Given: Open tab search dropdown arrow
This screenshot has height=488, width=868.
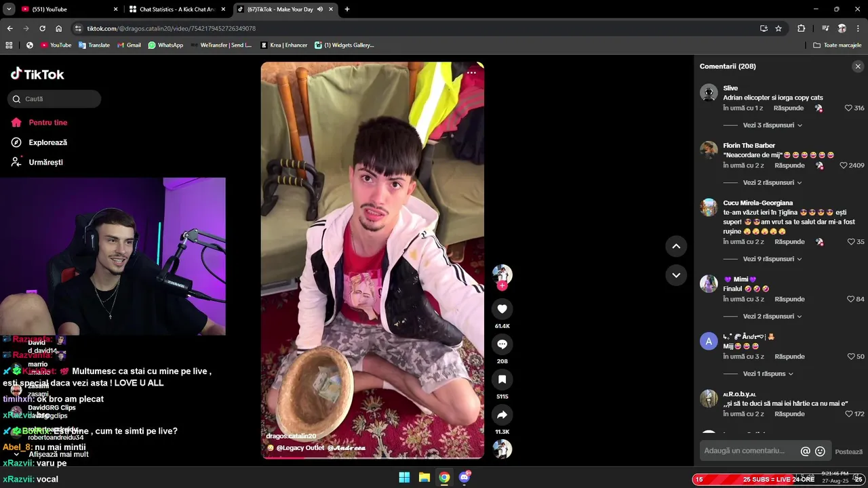Looking at the screenshot, I should click(x=9, y=9).
